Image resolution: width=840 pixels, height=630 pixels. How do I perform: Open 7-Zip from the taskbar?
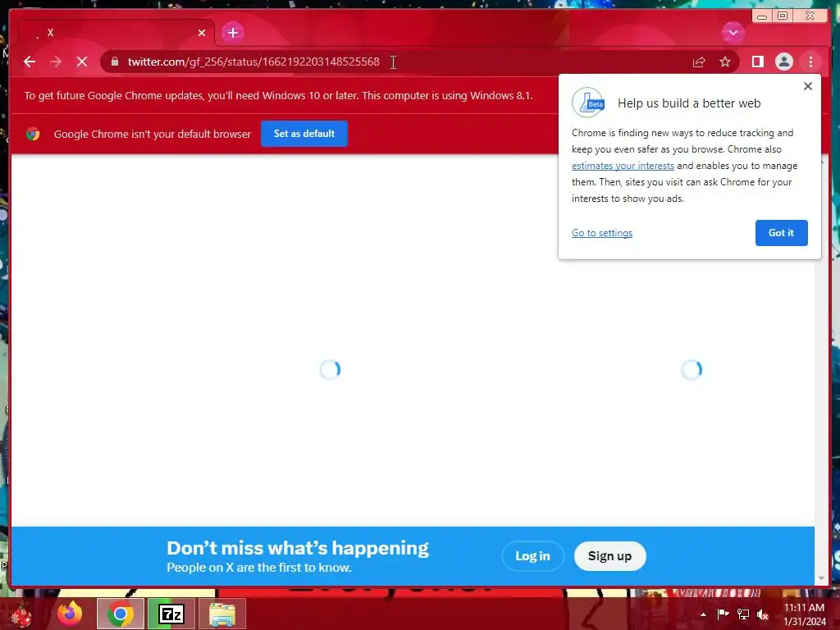pos(171,614)
